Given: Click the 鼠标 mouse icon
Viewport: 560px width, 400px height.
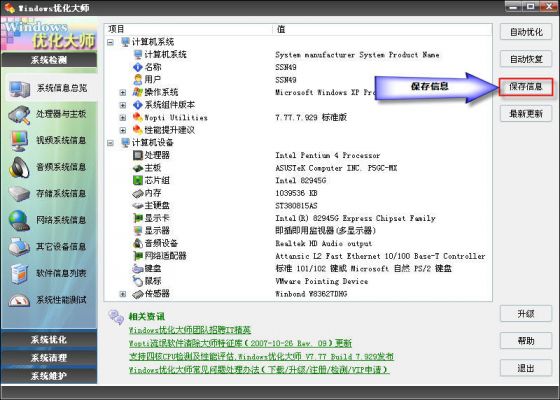Looking at the screenshot, I should coord(138,281).
